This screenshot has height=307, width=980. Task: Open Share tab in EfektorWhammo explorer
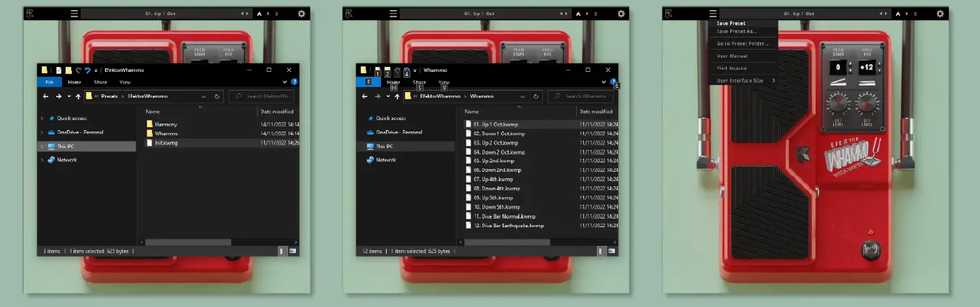tap(100, 82)
